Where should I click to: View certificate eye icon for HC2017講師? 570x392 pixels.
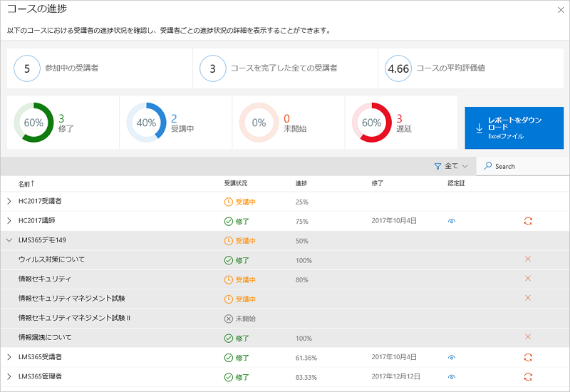click(x=451, y=222)
